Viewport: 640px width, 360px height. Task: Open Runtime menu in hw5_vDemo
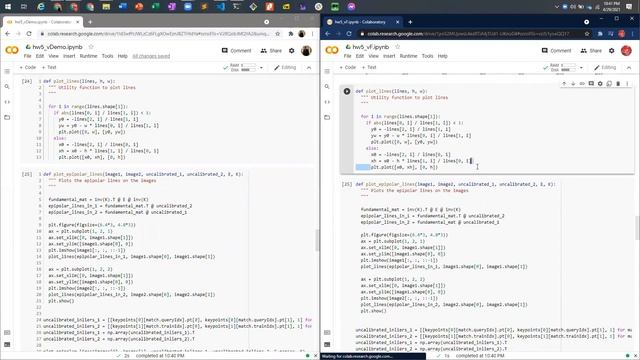[x=88, y=56]
